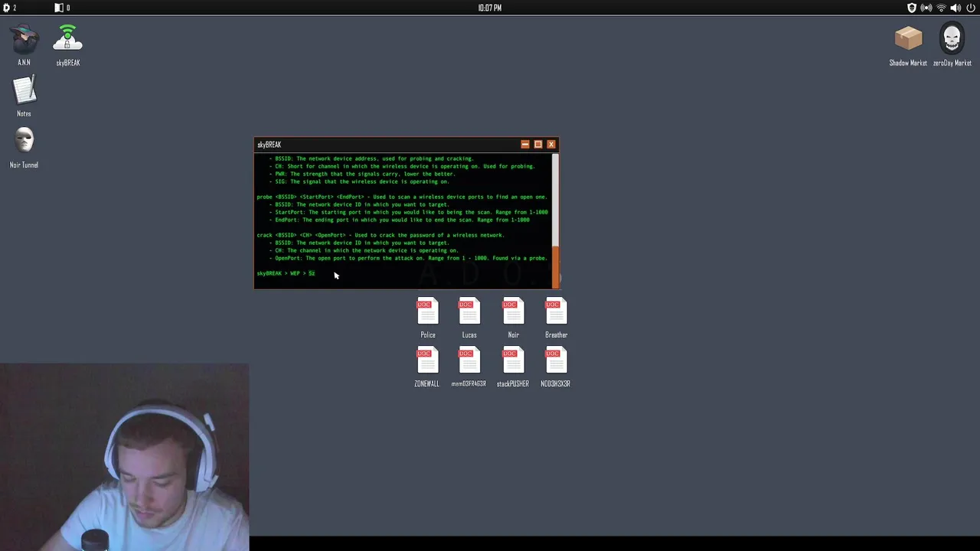Screen dimensions: 980x551
Task: Minimize the skyBREAK window
Action: 525,144
